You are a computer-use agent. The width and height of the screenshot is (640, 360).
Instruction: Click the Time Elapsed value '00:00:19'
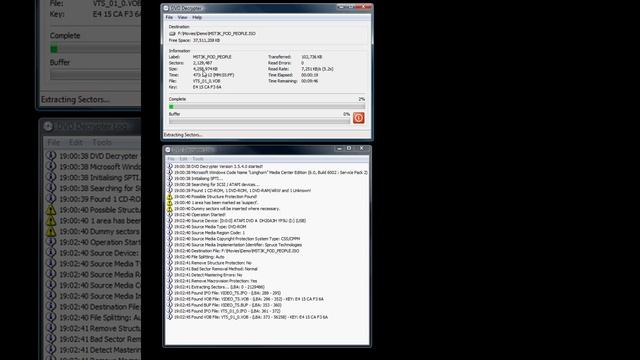click(x=309, y=75)
